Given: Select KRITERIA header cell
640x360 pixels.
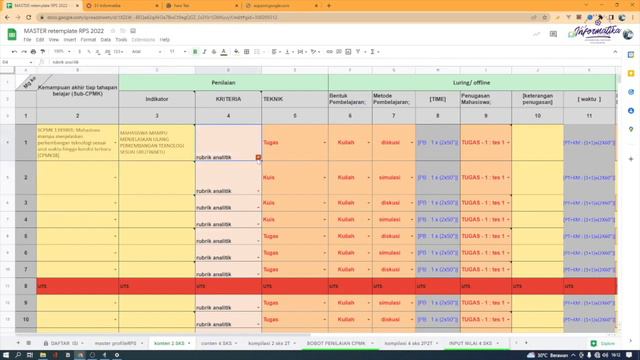Looking at the screenshot, I should tap(229, 99).
